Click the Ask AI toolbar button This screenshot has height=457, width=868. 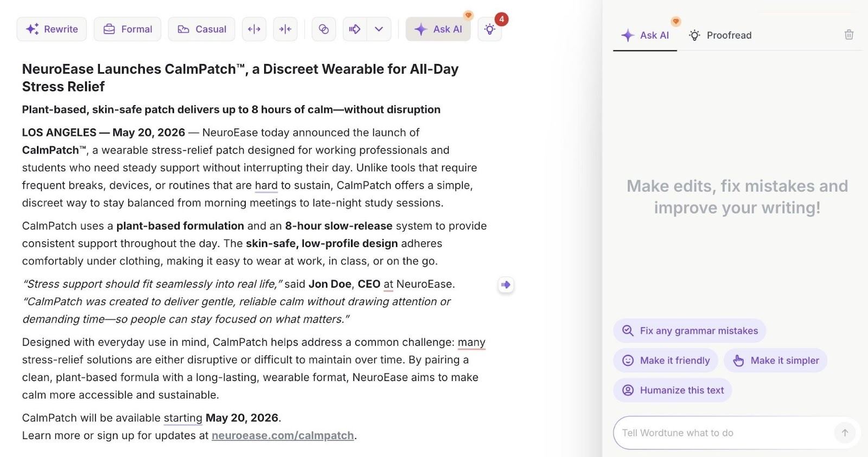point(438,29)
